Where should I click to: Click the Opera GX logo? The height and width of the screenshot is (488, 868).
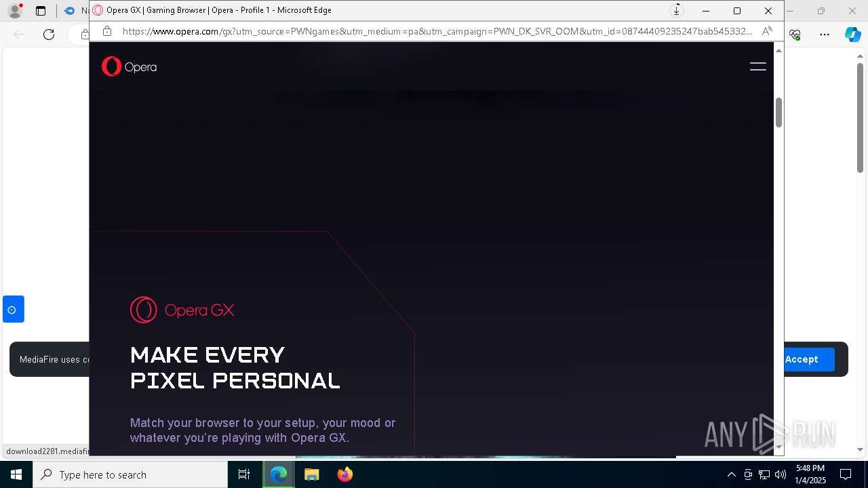pyautogui.click(x=182, y=310)
